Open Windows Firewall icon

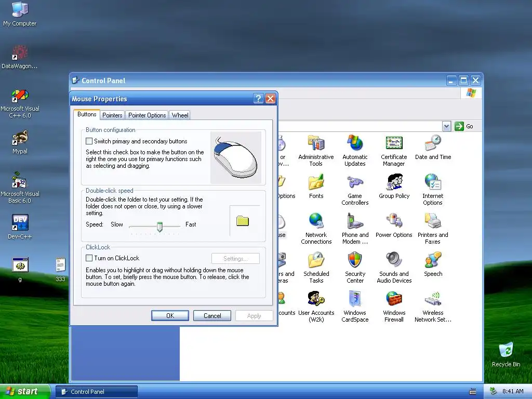pos(394,307)
